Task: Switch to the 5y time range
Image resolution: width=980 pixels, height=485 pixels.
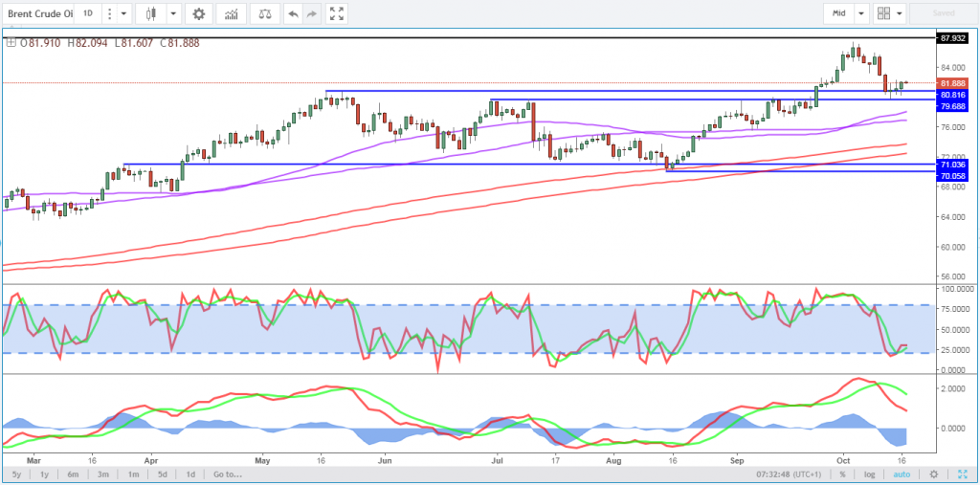Action: tap(16, 474)
